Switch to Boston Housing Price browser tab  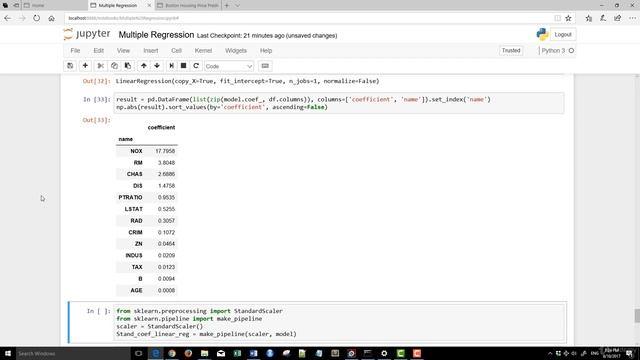coord(188,5)
